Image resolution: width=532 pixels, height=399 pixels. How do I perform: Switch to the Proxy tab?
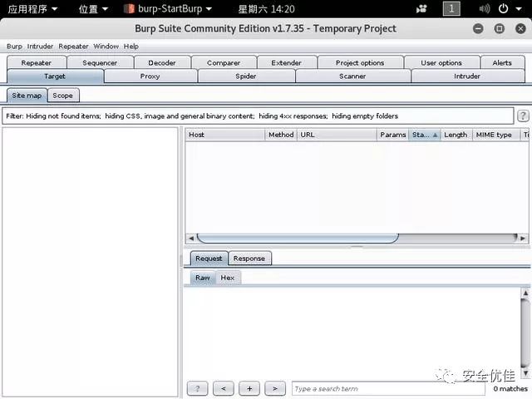(150, 76)
